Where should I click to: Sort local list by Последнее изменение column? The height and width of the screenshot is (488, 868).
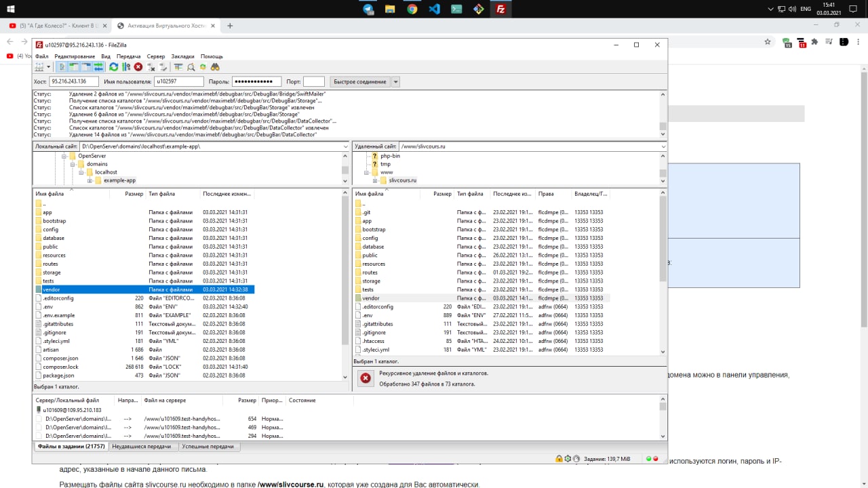[226, 194]
